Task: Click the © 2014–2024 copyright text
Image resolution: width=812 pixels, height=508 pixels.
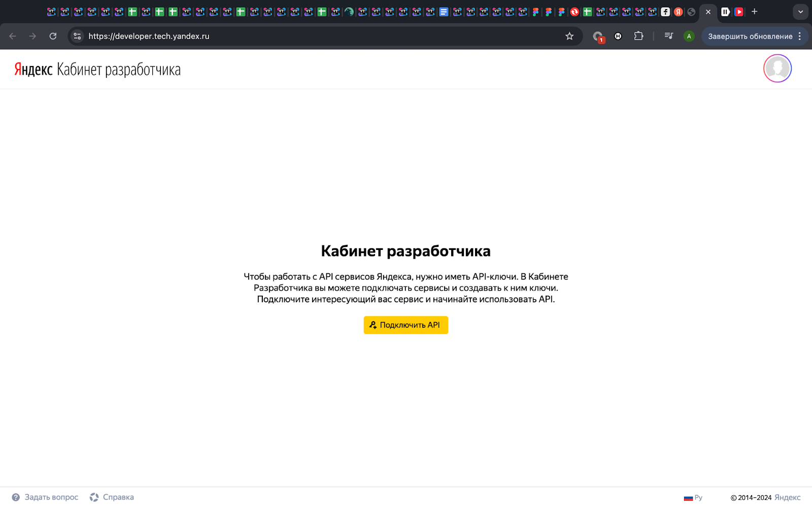Action: tap(751, 498)
